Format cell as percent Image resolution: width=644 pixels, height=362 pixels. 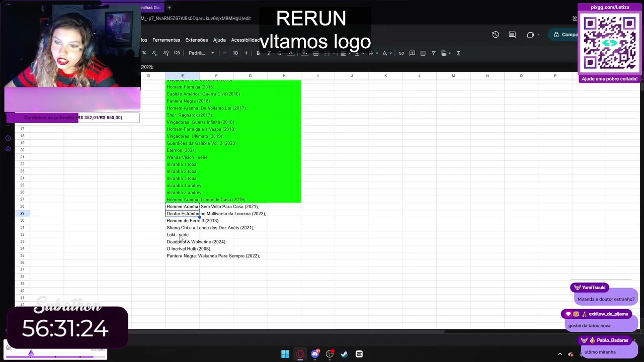(144, 53)
